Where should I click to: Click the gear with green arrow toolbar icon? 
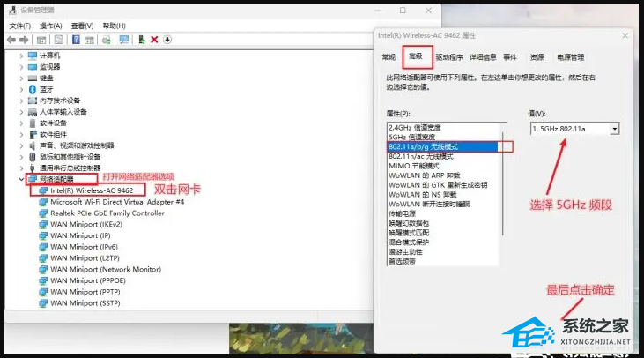click(x=107, y=40)
